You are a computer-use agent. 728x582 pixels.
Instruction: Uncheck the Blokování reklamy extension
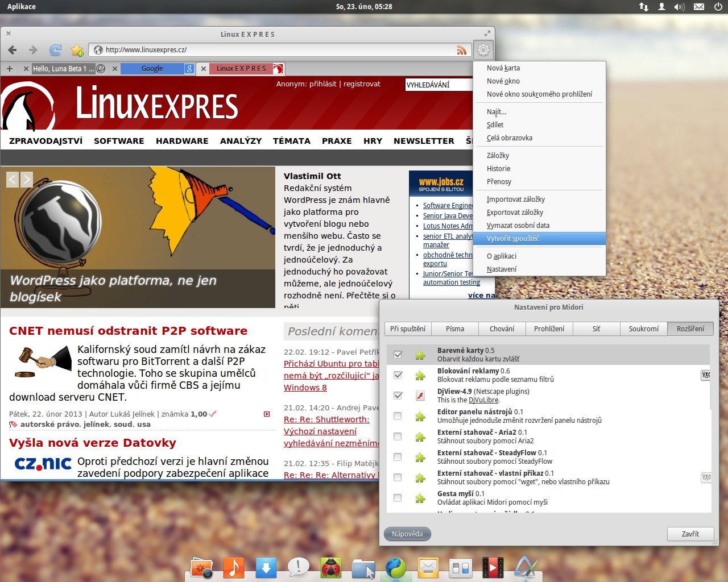398,375
